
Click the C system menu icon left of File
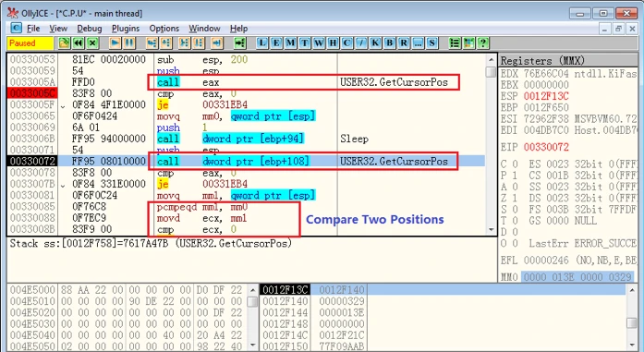[x=16, y=28]
